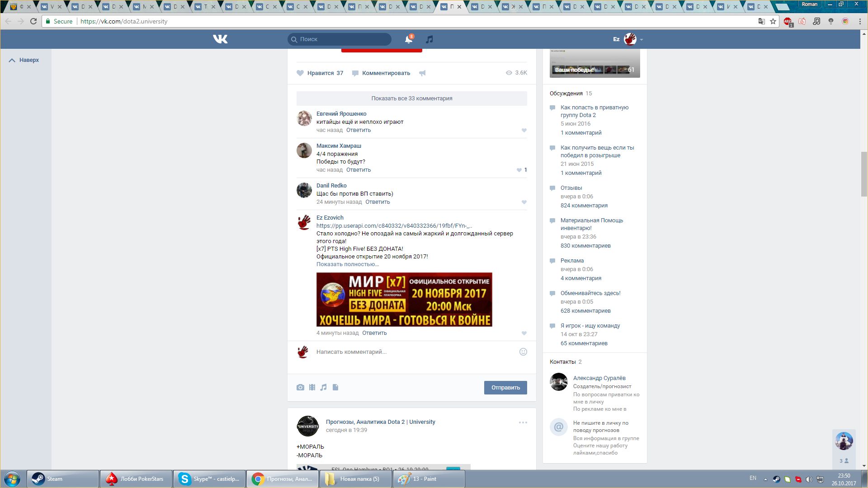Open VK notifications bell
Screen dimensions: 868x488
pyautogui.click(x=408, y=39)
